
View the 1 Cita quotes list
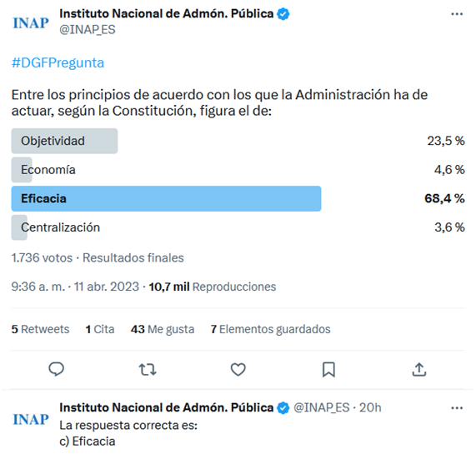tap(100, 329)
